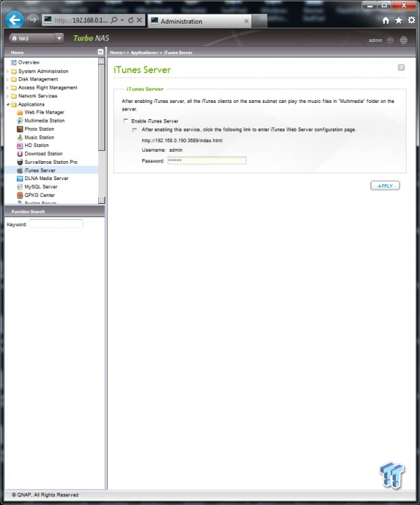Collapse the Home navigation panel
Screen dimensions: 420x505
click(100, 52)
